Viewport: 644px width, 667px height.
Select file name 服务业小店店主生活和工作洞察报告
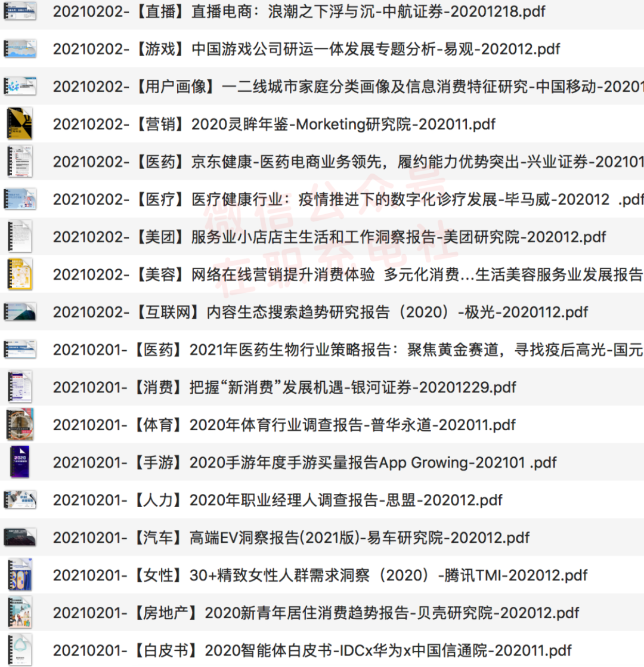tap(329, 236)
